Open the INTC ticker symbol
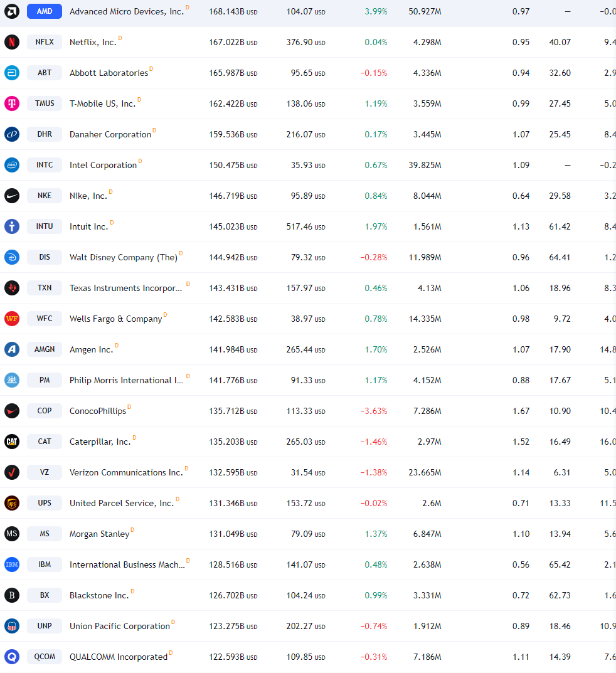The image size is (616, 673). tap(45, 165)
